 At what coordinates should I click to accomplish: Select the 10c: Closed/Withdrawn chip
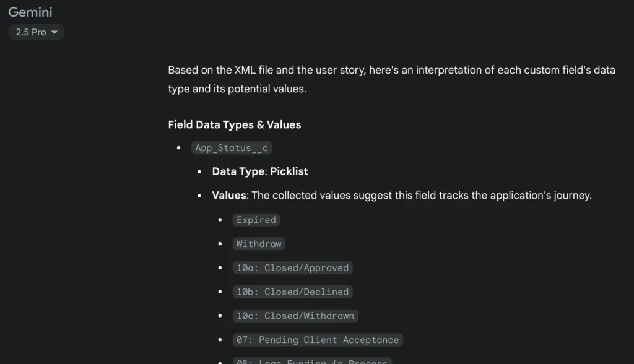point(295,316)
